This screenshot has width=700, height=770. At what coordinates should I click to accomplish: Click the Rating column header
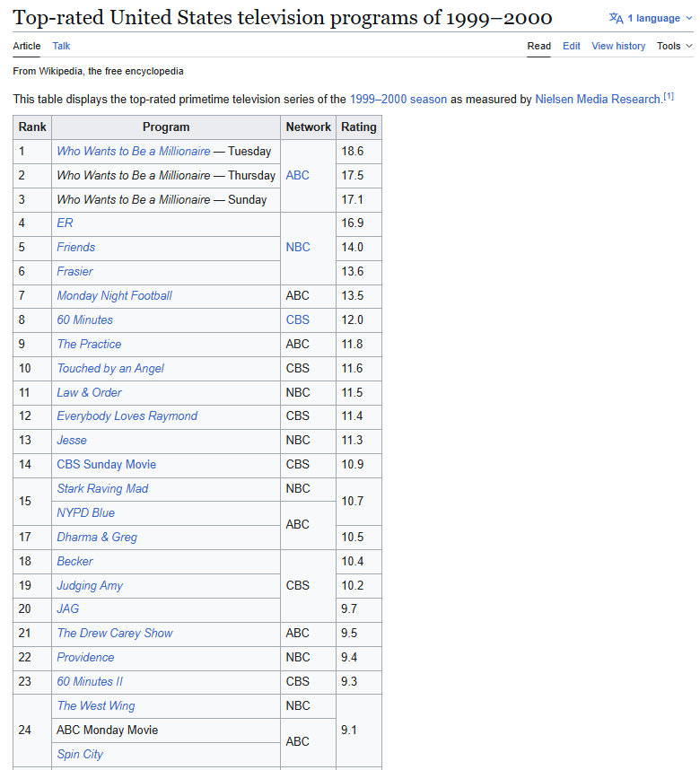click(x=359, y=127)
